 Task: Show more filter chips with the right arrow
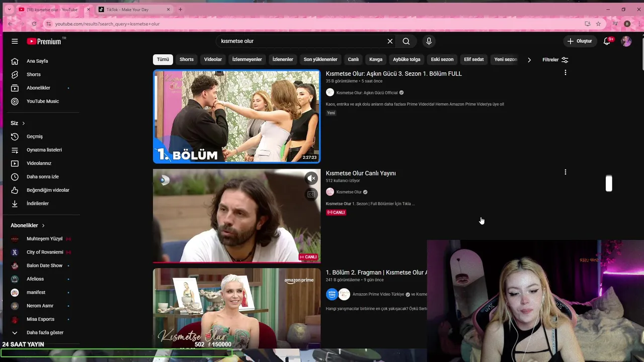[x=529, y=60]
